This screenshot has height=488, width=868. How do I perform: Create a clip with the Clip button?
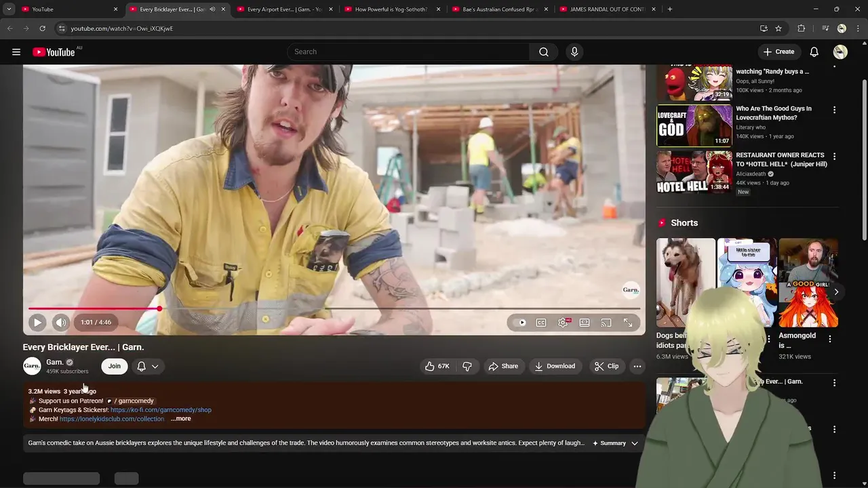pyautogui.click(x=606, y=366)
